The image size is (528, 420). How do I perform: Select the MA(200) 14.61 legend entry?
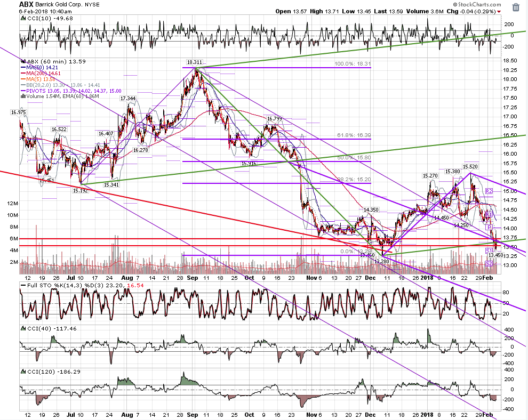point(41,74)
